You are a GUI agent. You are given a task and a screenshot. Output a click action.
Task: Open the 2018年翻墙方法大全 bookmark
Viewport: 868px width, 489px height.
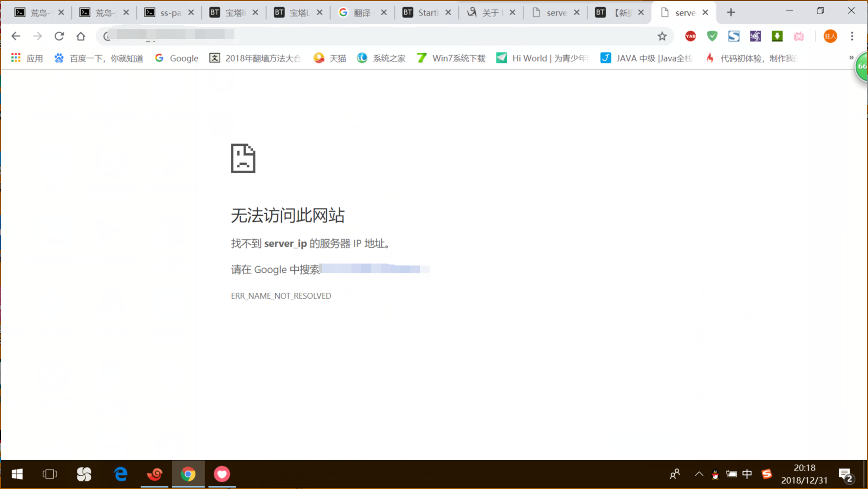255,58
